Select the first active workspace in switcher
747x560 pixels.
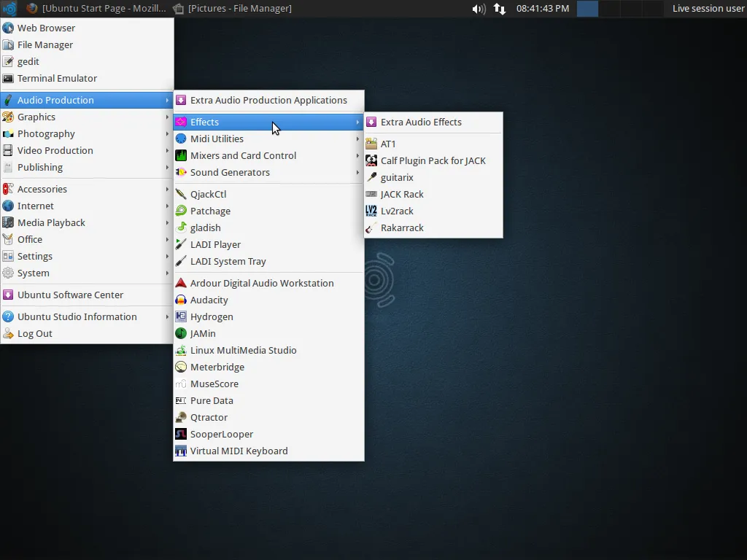587,9
